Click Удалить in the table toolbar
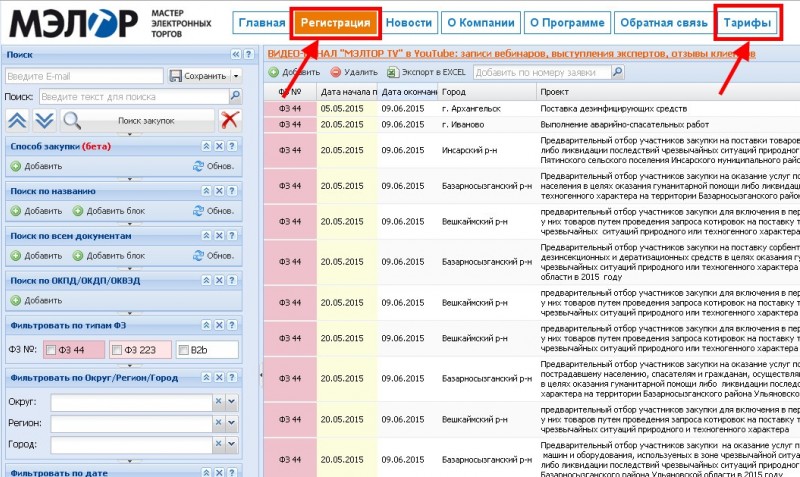Image resolution: width=800 pixels, height=477 pixels. [x=354, y=72]
